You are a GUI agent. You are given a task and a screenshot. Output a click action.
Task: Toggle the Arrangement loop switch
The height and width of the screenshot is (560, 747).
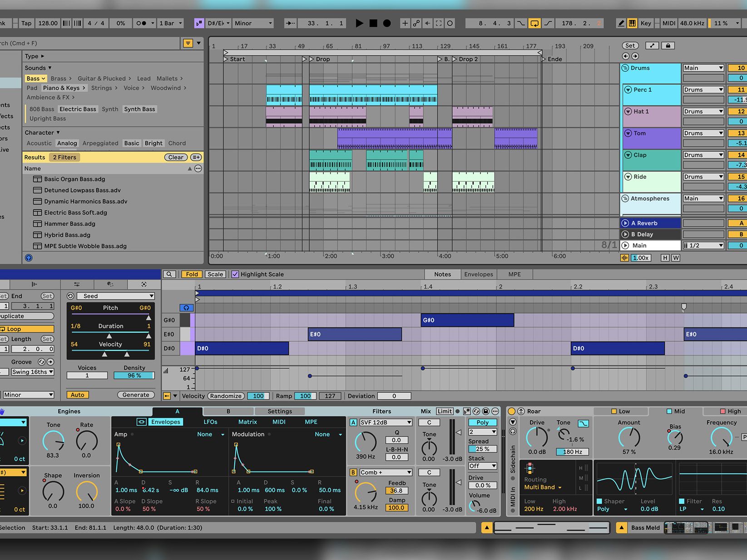[x=534, y=23]
